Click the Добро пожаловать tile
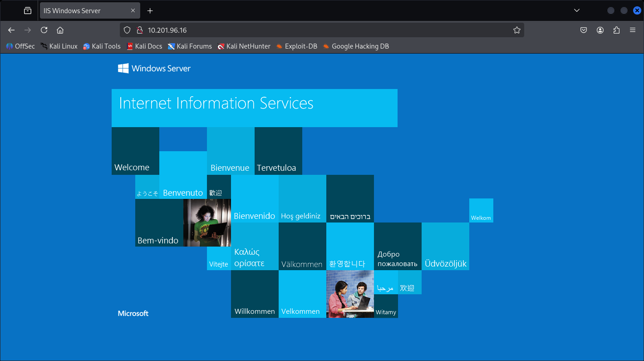The height and width of the screenshot is (361, 644). [398, 246]
